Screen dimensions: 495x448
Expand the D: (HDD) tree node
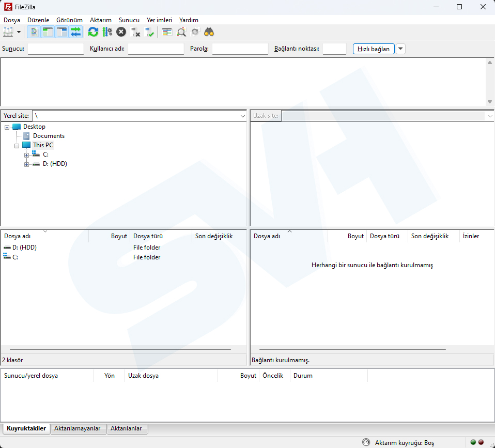coord(26,164)
